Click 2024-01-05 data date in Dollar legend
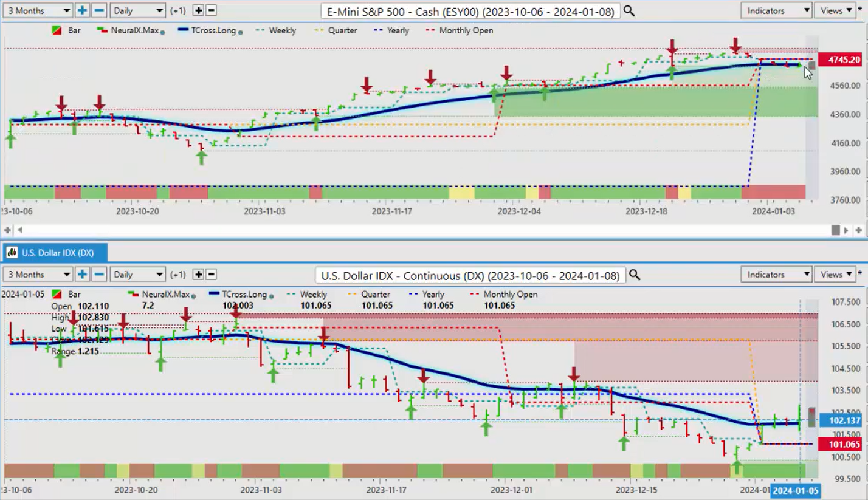 point(22,295)
